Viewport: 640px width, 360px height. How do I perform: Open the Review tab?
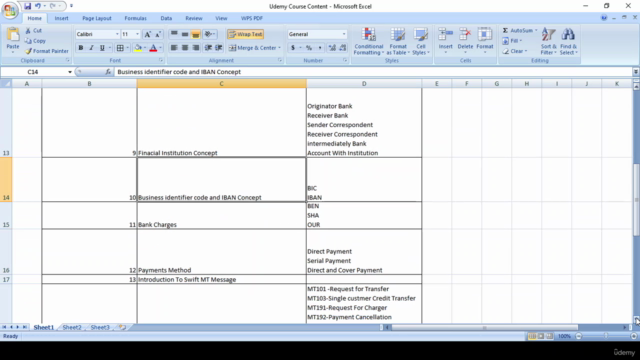[194, 18]
